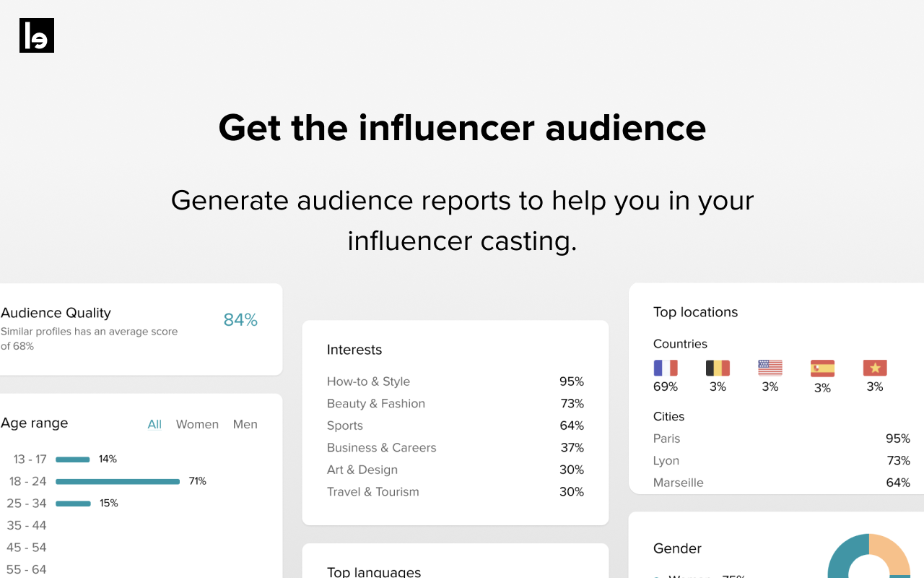Viewport: 924px width, 578px height.
Task: Click the 25 - 34 age bar
Action: (x=73, y=504)
